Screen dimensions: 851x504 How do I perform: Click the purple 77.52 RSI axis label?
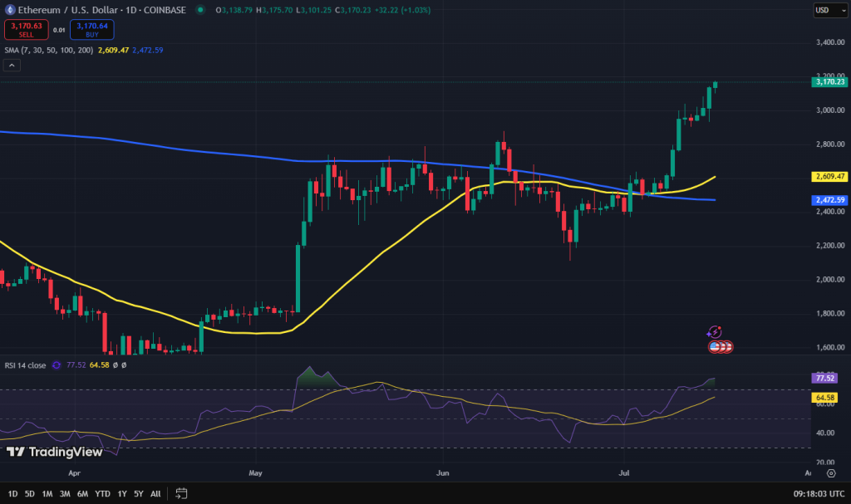[x=824, y=378]
